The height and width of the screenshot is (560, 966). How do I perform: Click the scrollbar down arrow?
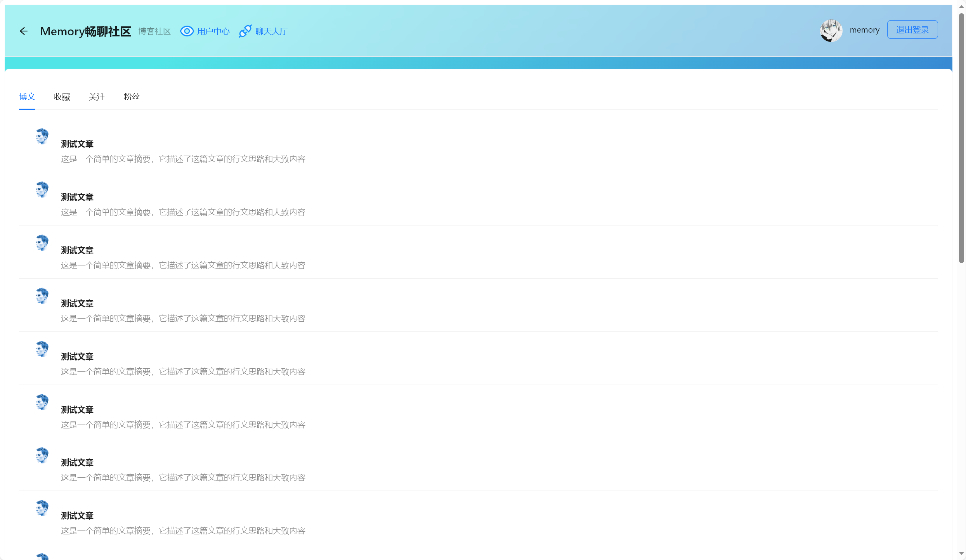tap(961, 553)
